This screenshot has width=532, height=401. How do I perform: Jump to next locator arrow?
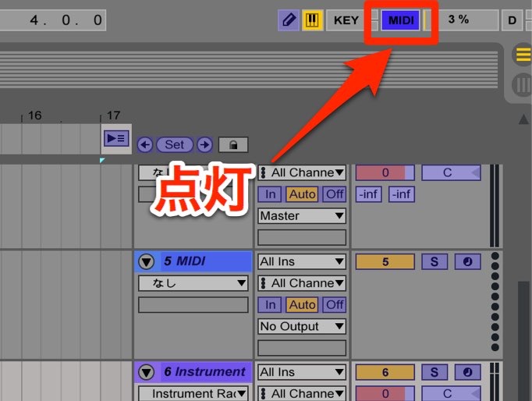pyautogui.click(x=204, y=145)
